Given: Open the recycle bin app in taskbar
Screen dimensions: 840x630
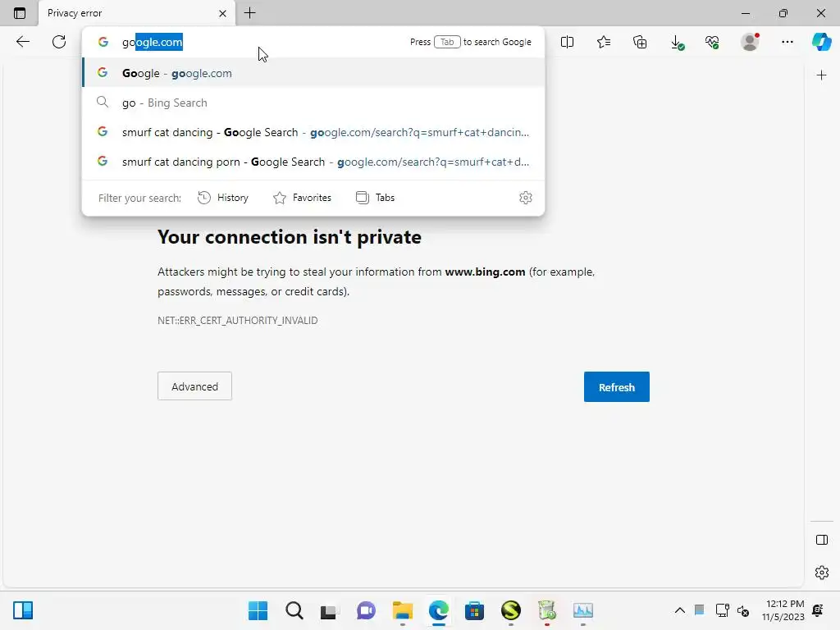Looking at the screenshot, I should 546,610.
